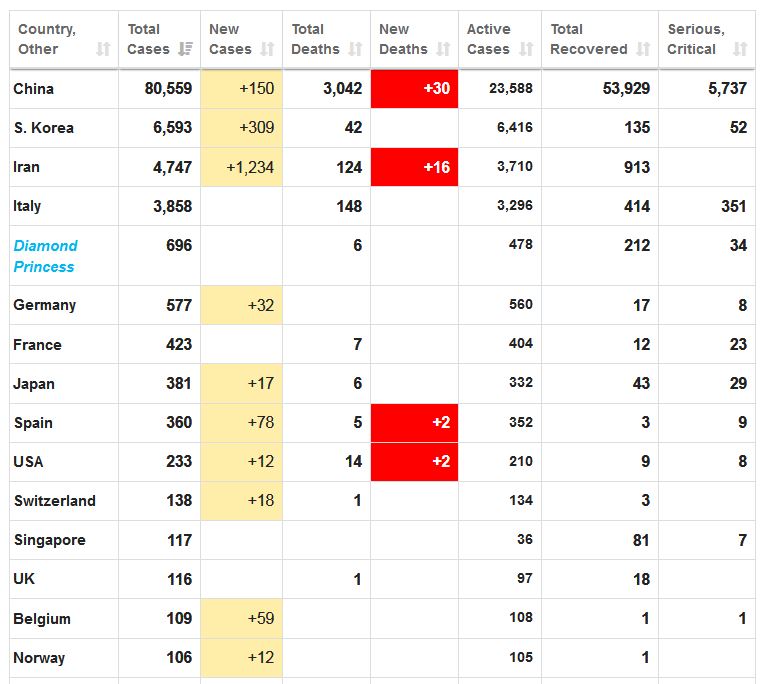Screen dimensions: 769x684
Task: Click Total Deaths sort arrows
Action: point(355,49)
